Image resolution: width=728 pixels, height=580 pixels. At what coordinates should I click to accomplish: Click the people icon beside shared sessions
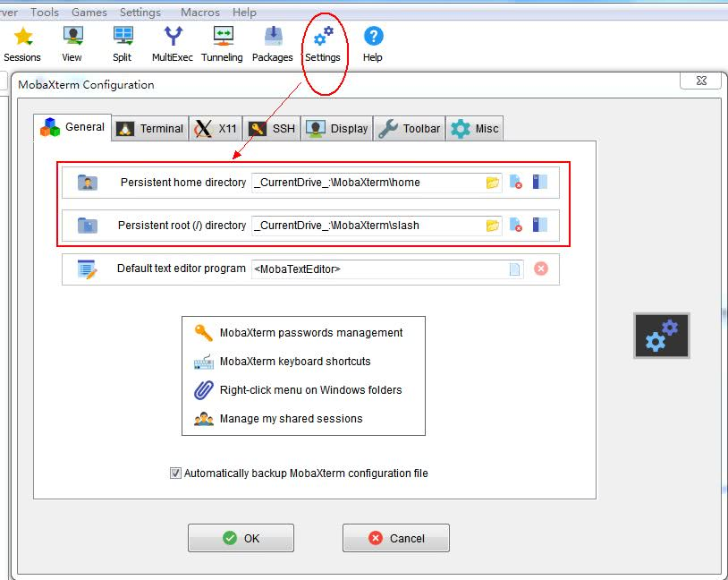click(x=203, y=419)
